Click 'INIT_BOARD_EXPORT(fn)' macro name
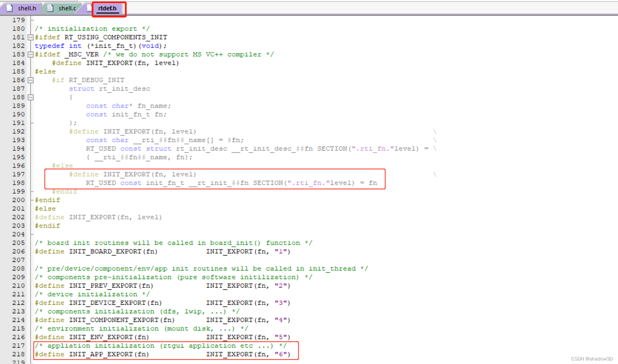The image size is (618, 364). click(x=113, y=251)
